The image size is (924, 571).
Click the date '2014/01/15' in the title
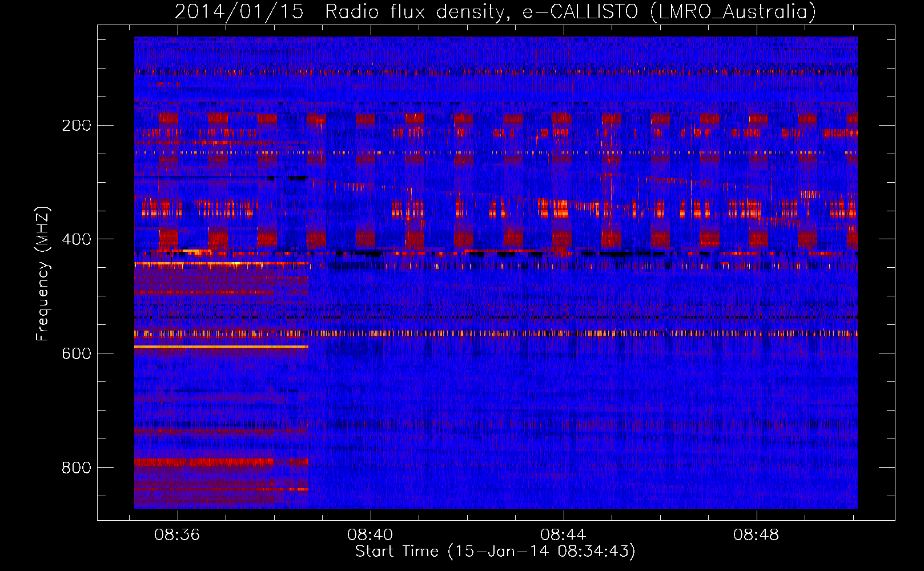(x=239, y=12)
